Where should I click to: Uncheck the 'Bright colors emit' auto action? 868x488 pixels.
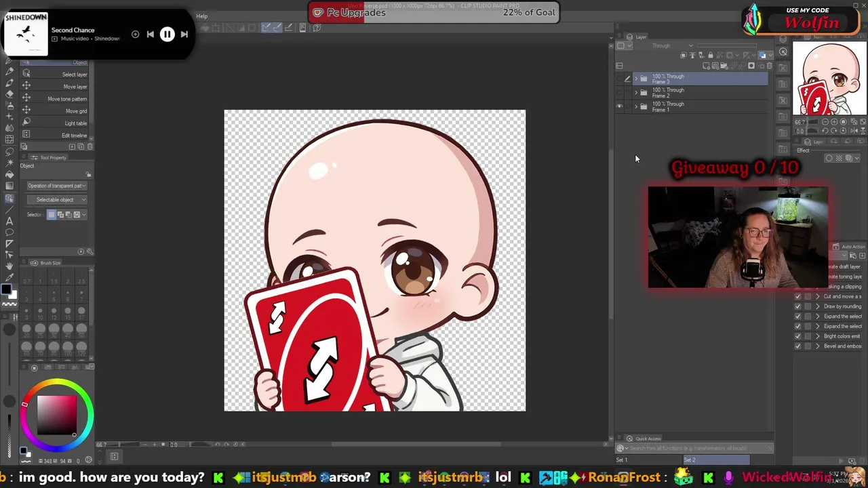click(x=798, y=336)
